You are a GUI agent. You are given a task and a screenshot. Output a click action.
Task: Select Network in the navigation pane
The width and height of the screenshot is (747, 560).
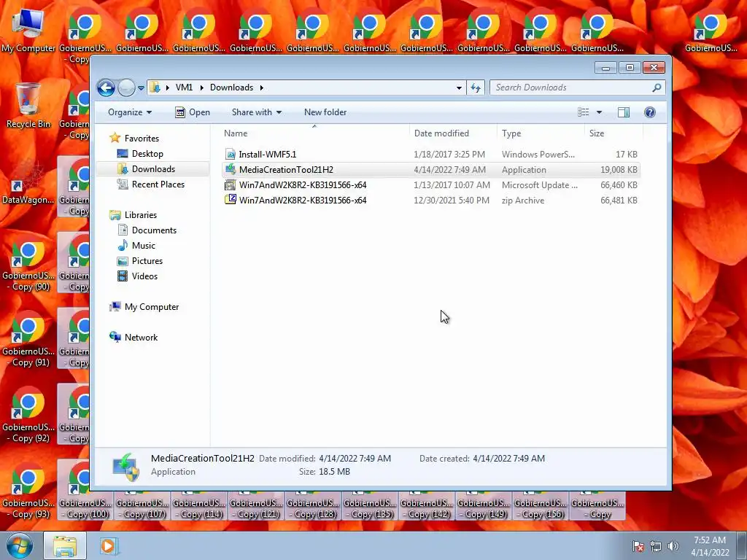pos(141,338)
